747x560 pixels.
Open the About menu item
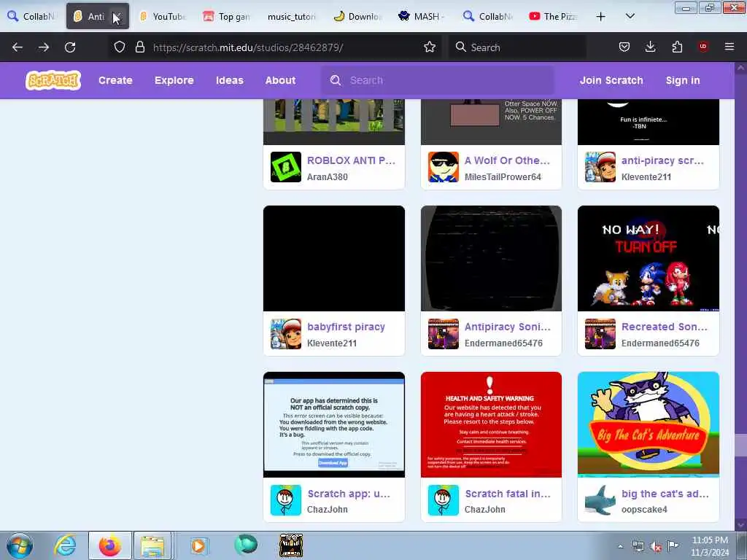281,80
